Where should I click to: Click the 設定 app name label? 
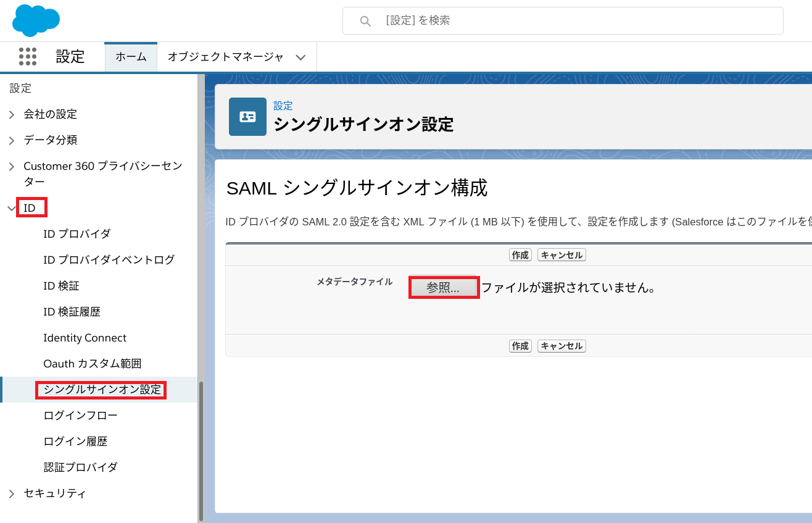click(70, 57)
